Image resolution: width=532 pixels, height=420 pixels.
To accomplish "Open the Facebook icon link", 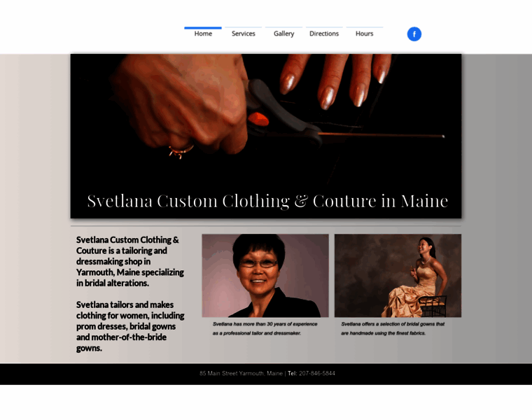I will point(414,34).
